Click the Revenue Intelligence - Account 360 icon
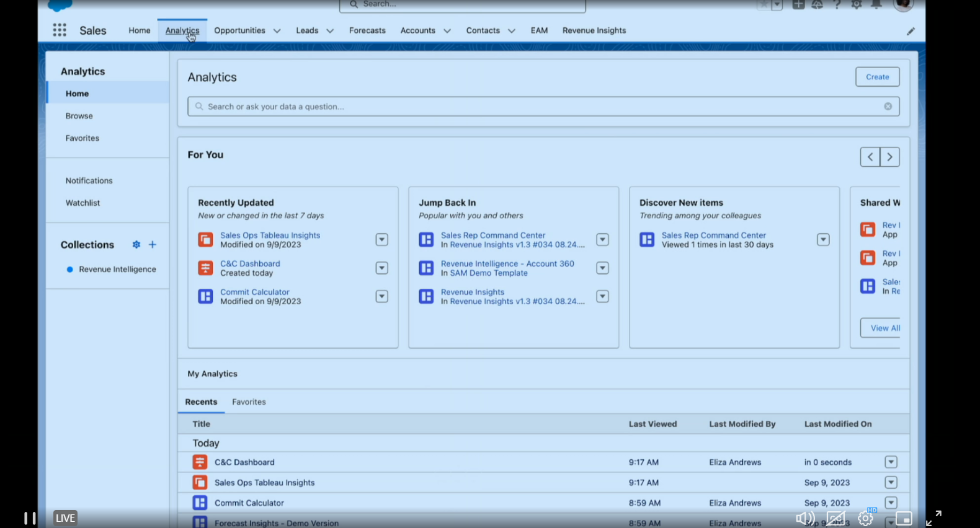980x528 pixels. pyautogui.click(x=426, y=268)
